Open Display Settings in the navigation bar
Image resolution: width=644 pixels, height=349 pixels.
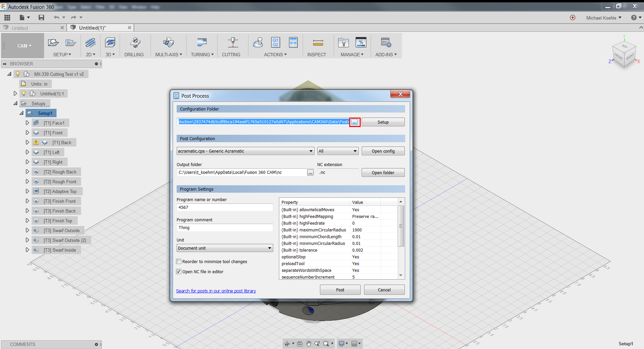click(x=343, y=344)
